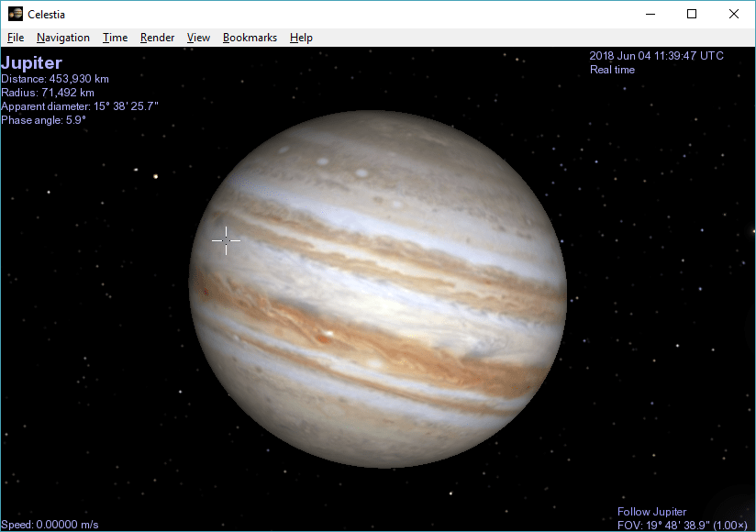Screen dimensions: 756x532
Task: Click the white crosshair marker on Jupiter
Action: (x=226, y=240)
